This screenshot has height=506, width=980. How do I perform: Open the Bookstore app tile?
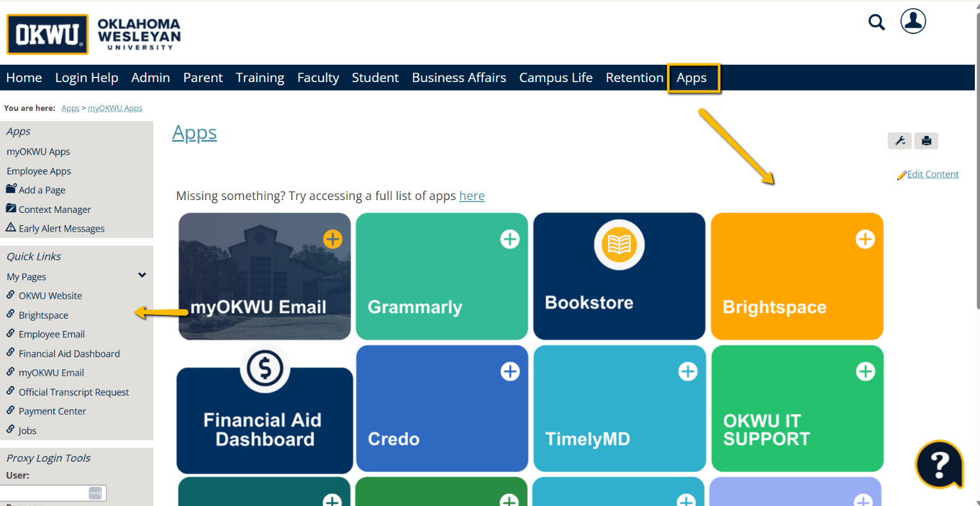[619, 276]
